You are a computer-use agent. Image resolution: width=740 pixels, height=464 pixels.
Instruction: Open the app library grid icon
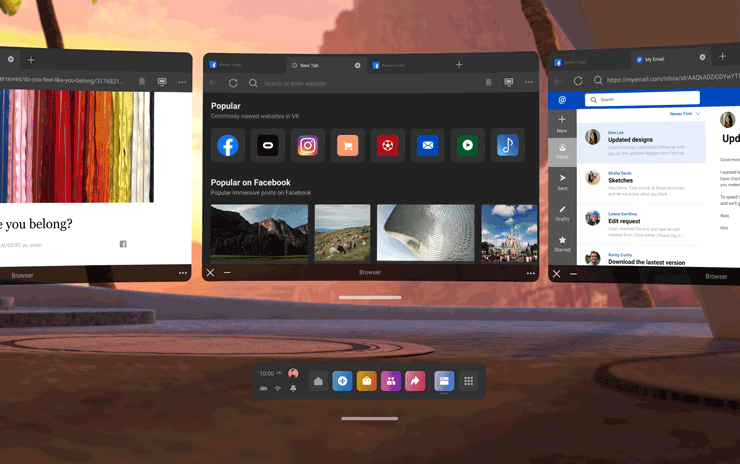point(468,381)
